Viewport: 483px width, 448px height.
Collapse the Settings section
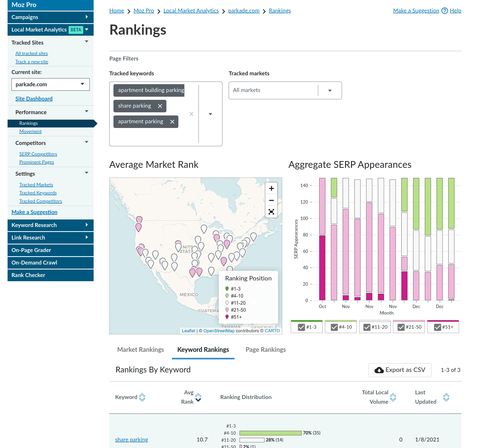coord(87,173)
